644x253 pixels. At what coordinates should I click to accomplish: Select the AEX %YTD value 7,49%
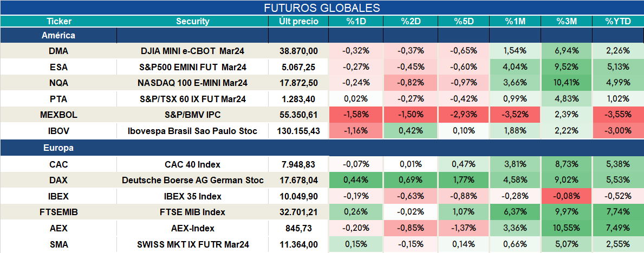pyautogui.click(x=618, y=228)
